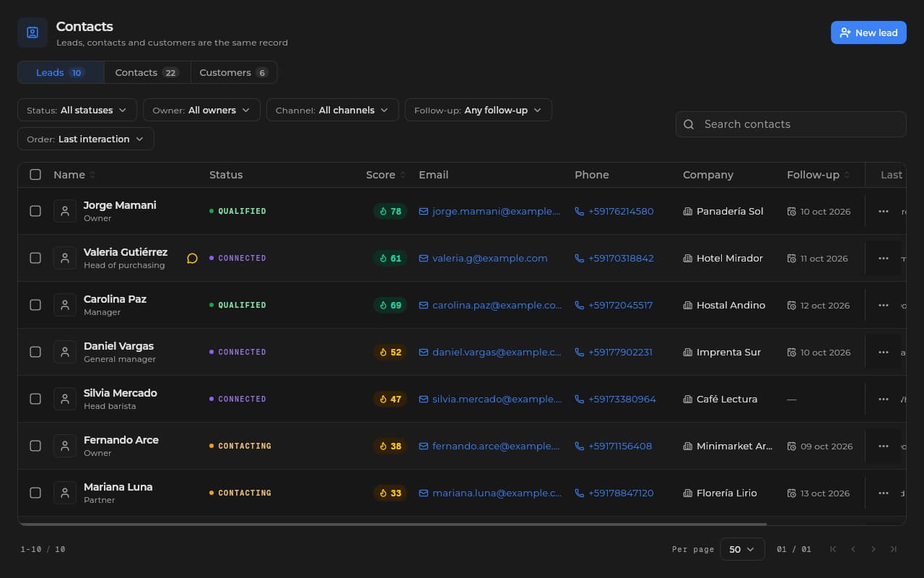This screenshot has width=924, height=578.
Task: Select the Jorge Mamani row checkbox
Action: [x=35, y=211]
